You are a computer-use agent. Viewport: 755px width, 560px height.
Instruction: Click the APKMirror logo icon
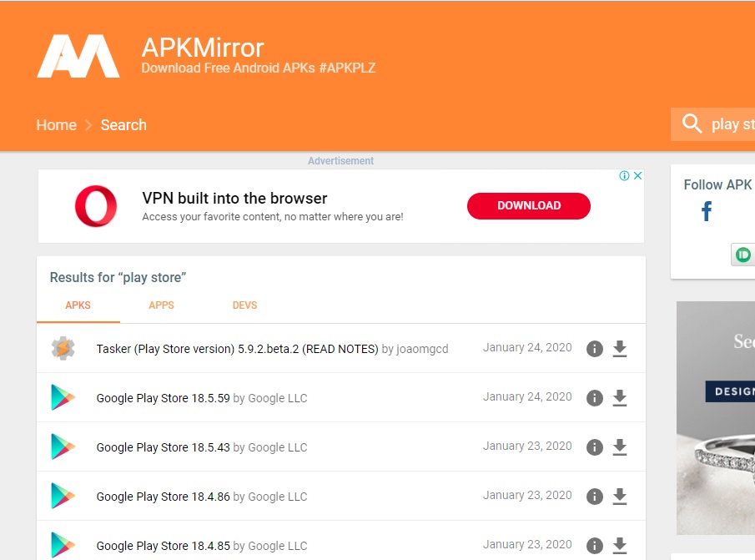click(x=78, y=56)
